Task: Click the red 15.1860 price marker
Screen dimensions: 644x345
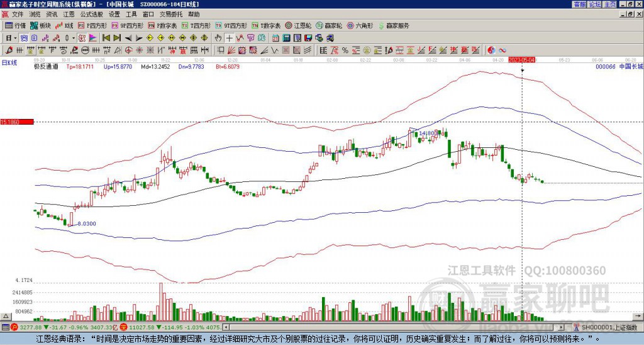Action: (x=16, y=122)
